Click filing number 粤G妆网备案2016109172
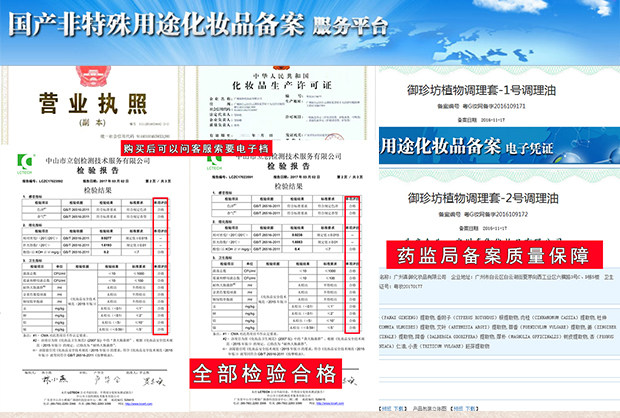 click(x=496, y=214)
